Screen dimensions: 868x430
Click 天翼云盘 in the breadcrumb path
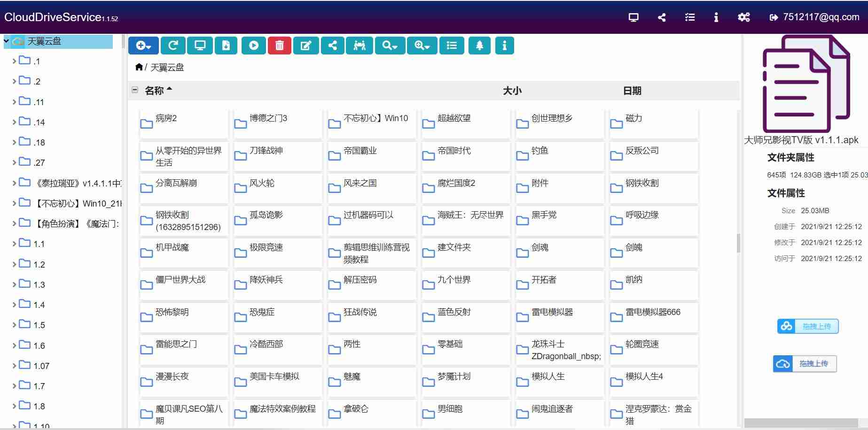click(x=167, y=68)
